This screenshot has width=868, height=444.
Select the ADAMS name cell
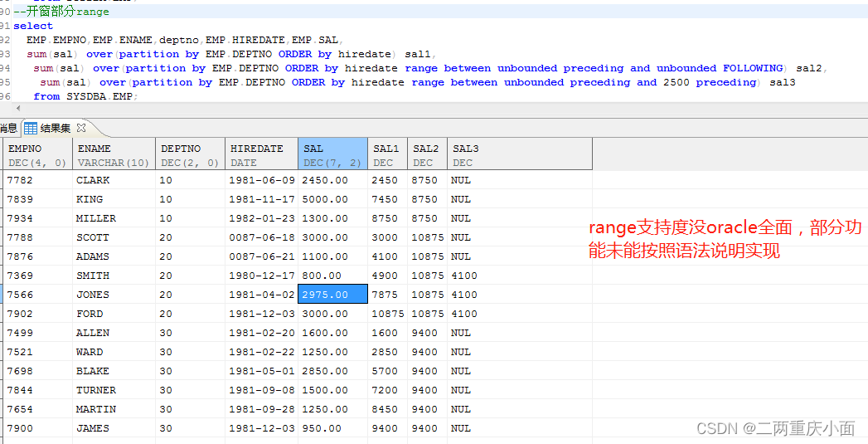(x=114, y=256)
